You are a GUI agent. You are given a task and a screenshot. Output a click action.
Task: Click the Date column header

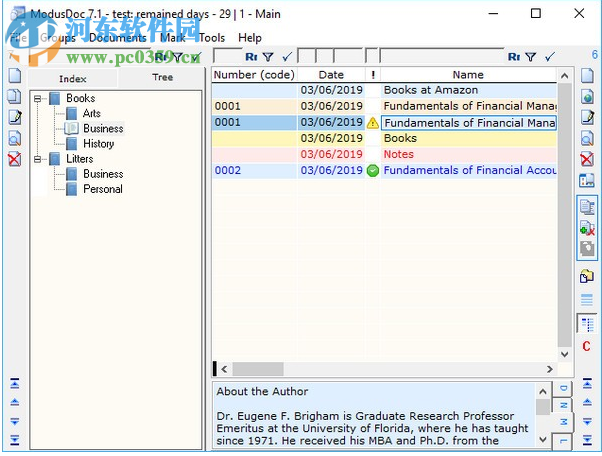pos(330,74)
